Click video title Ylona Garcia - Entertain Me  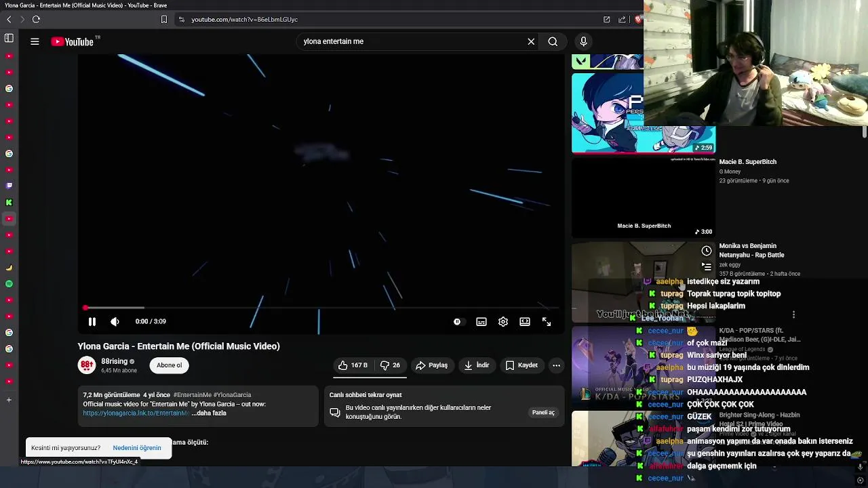click(178, 346)
